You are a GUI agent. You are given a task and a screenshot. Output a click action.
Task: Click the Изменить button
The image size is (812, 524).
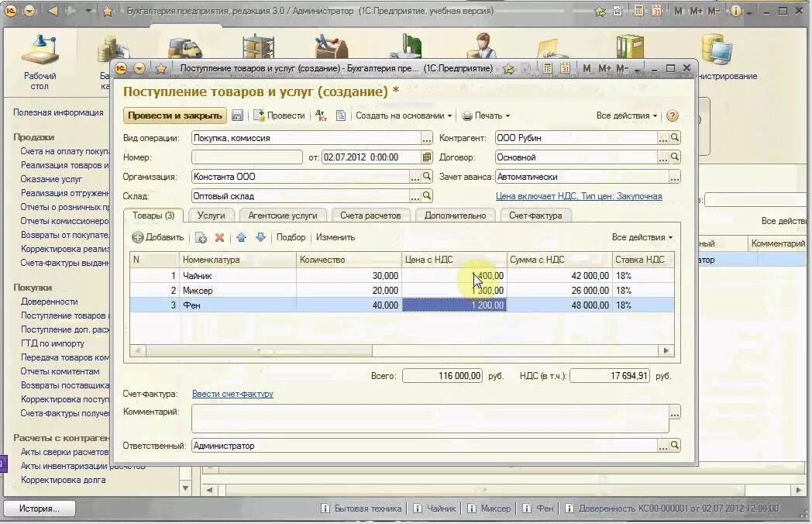tap(335, 237)
